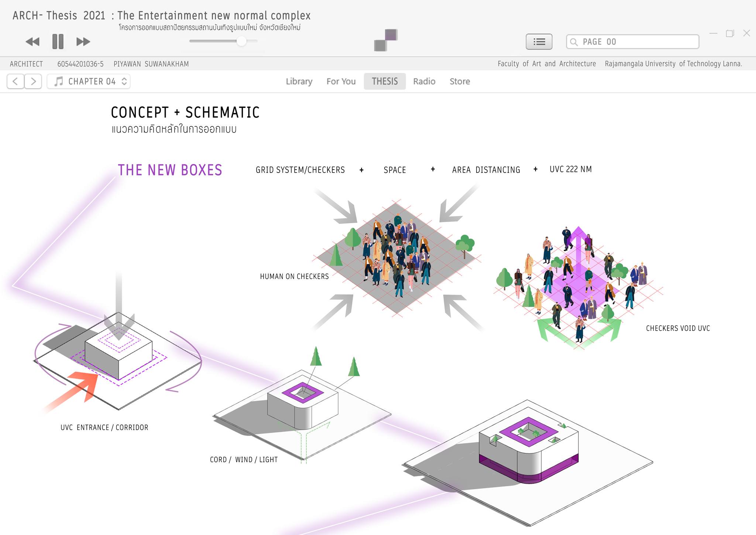Click the music note icon
The image size is (756, 535).
(59, 81)
